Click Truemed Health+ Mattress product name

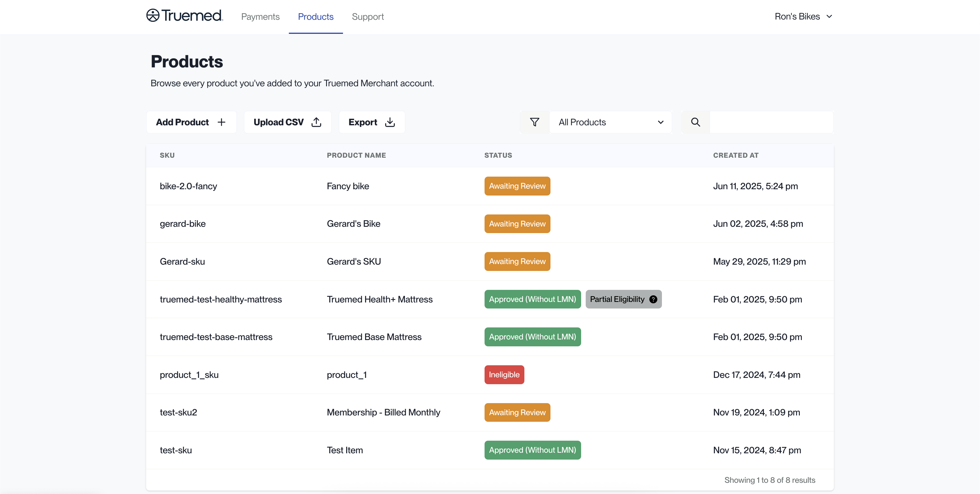(x=380, y=299)
